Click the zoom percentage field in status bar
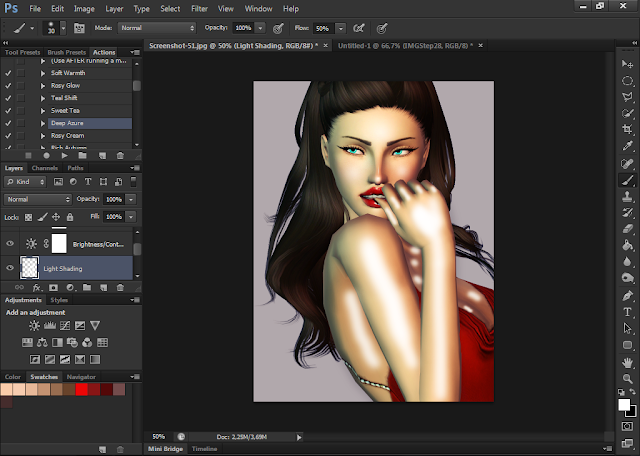This screenshot has width=640, height=456. click(159, 436)
